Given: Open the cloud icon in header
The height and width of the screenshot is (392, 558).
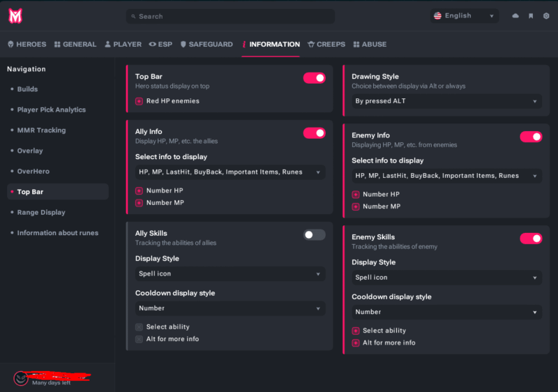Looking at the screenshot, I should 515,16.
